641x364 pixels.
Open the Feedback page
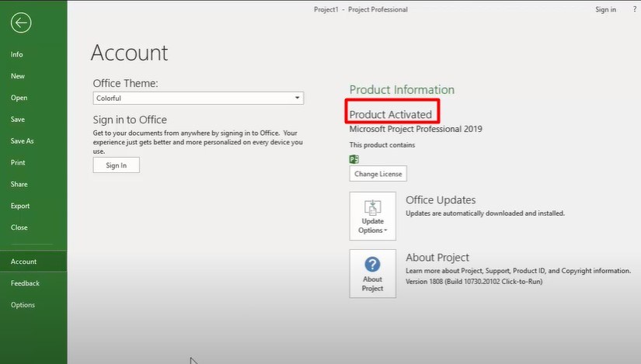[x=25, y=283]
